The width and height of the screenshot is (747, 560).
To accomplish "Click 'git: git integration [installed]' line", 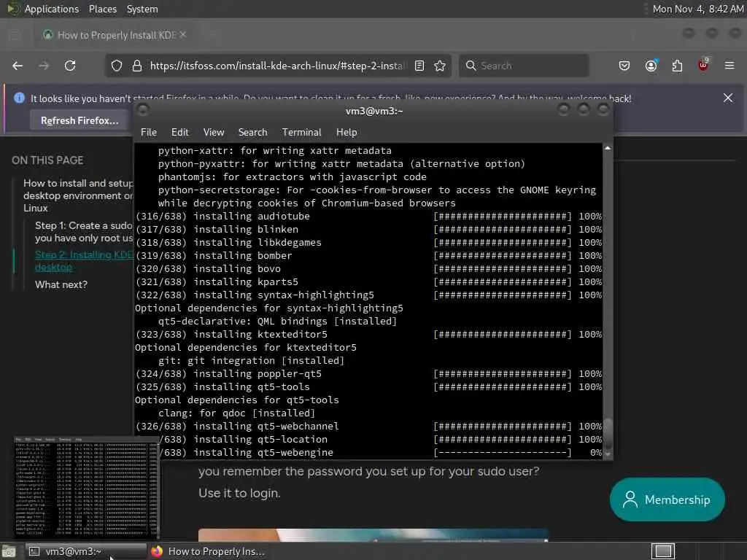I will 251,360.
